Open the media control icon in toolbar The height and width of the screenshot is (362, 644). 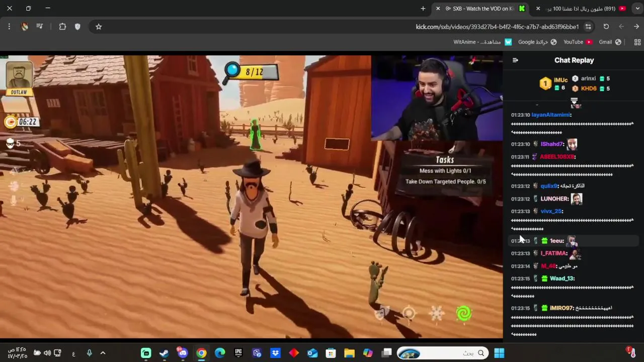(x=40, y=27)
